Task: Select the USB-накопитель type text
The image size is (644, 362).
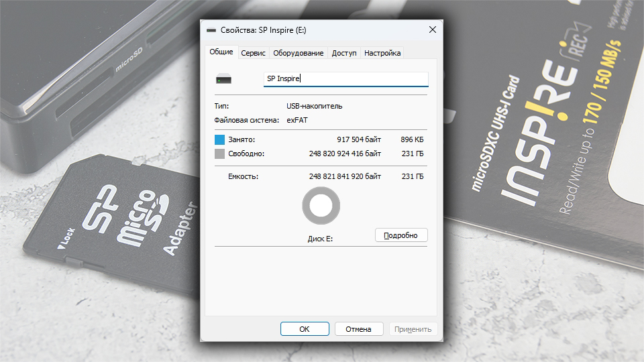Action: click(314, 106)
